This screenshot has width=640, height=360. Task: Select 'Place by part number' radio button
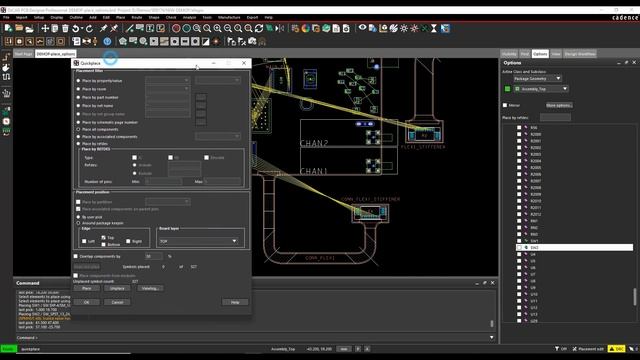(x=78, y=97)
